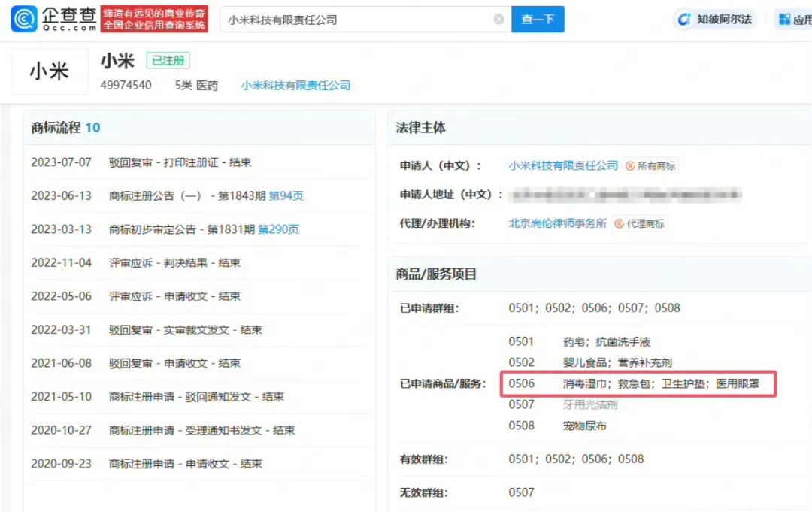Click the 无效群组 value 0507
Image resolution: width=812 pixels, height=512 pixels.
[521, 492]
